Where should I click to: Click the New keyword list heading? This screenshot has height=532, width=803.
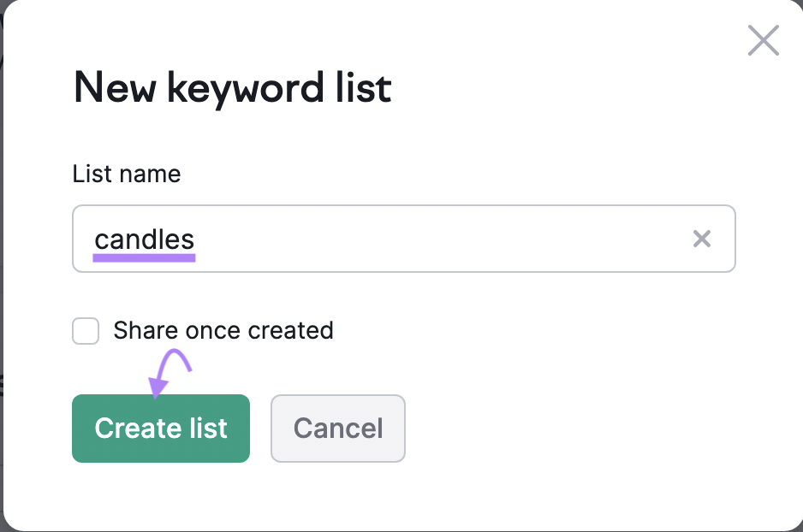point(232,88)
